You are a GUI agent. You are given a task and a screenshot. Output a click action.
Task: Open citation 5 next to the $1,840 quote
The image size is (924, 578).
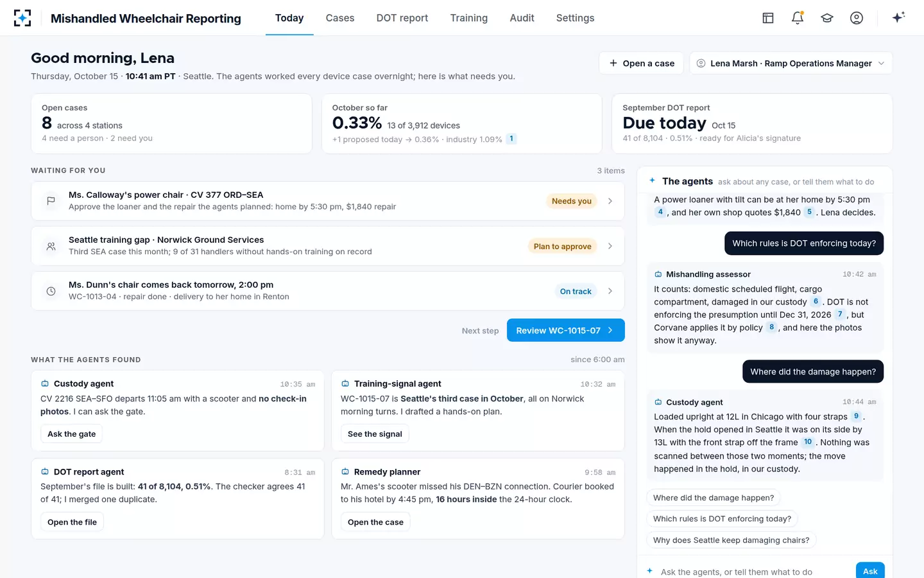point(809,212)
